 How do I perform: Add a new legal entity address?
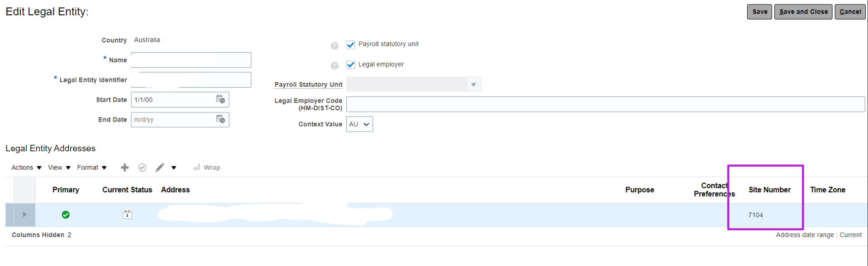[125, 167]
